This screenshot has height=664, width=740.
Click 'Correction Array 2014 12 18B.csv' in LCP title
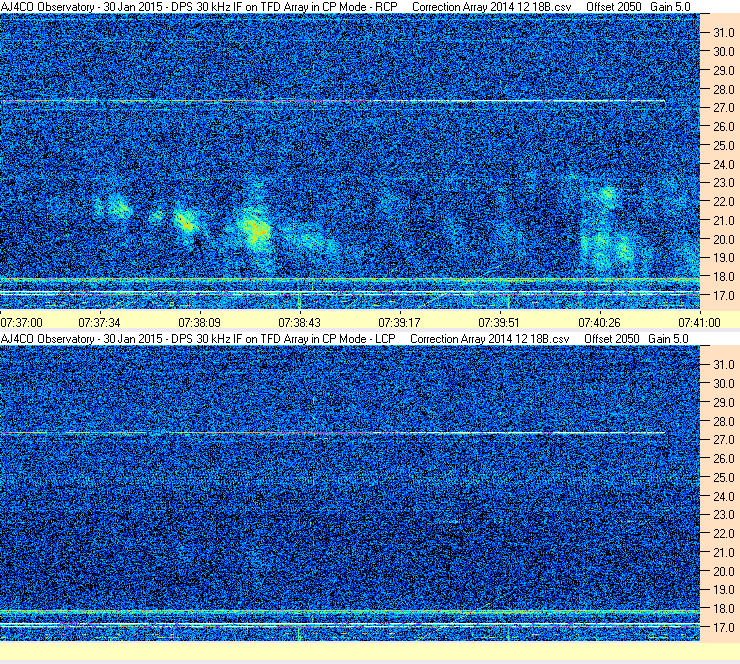click(x=490, y=339)
